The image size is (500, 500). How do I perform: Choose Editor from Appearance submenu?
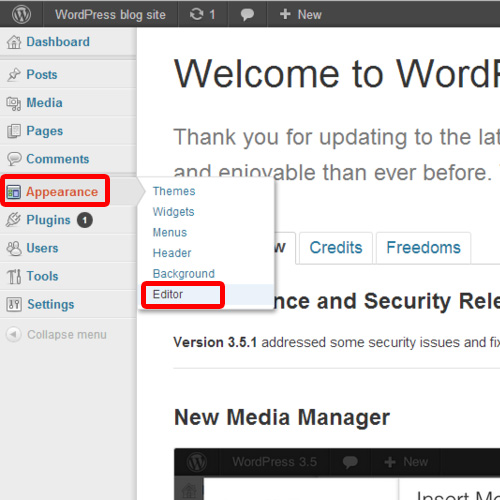[168, 294]
